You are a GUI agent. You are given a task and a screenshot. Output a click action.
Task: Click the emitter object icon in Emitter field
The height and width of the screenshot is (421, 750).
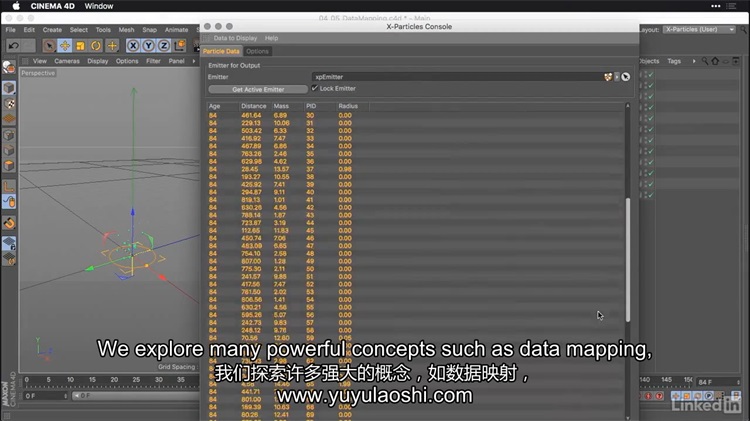coord(608,77)
